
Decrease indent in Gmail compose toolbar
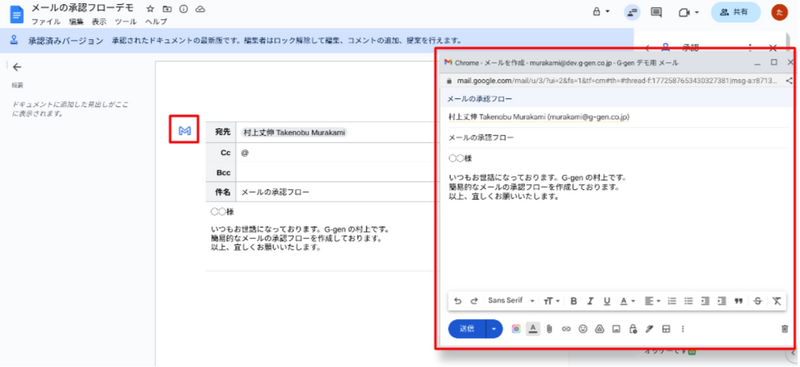[x=705, y=301]
